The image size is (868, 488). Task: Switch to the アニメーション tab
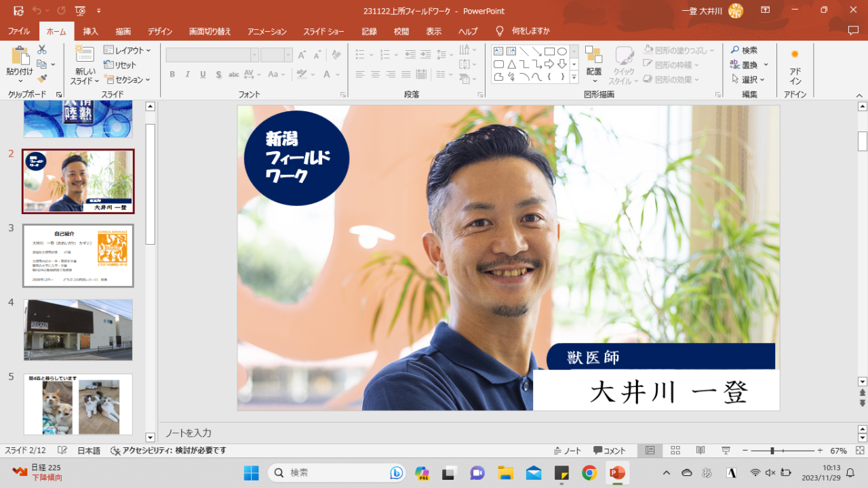point(267,31)
